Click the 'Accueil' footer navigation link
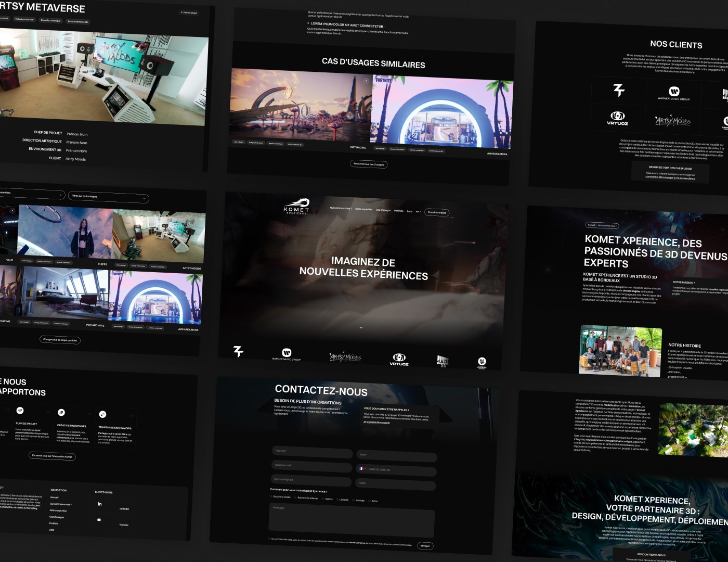The image size is (728, 562). [x=54, y=497]
